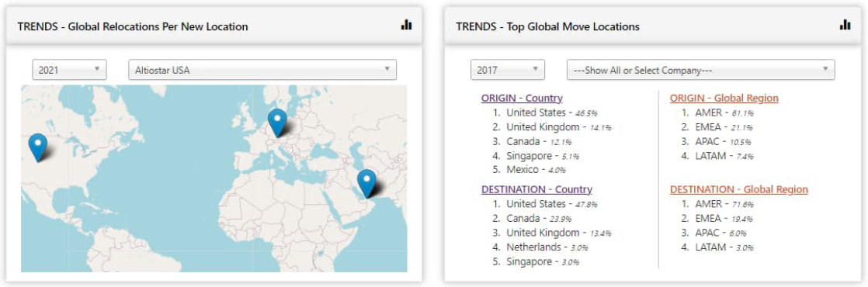The width and height of the screenshot is (868, 287).
Task: Select origin region AMER 61.1%
Action: click(724, 112)
